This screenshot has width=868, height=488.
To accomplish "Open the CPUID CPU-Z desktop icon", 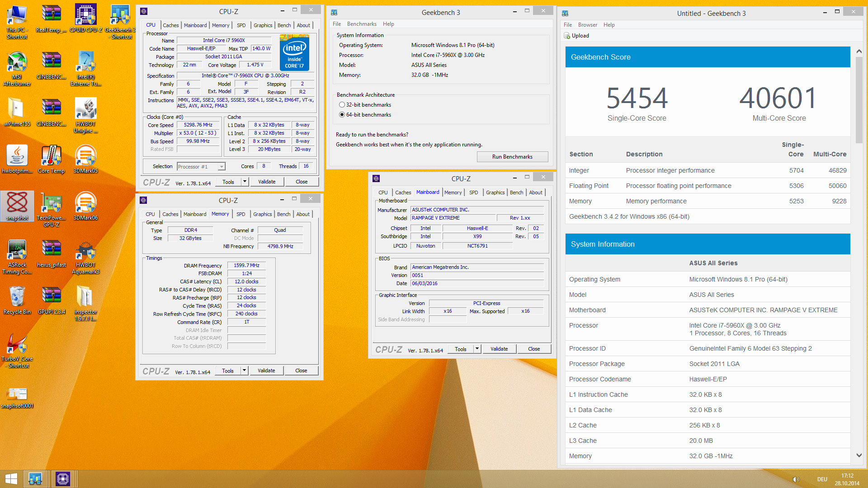I will (x=85, y=19).
